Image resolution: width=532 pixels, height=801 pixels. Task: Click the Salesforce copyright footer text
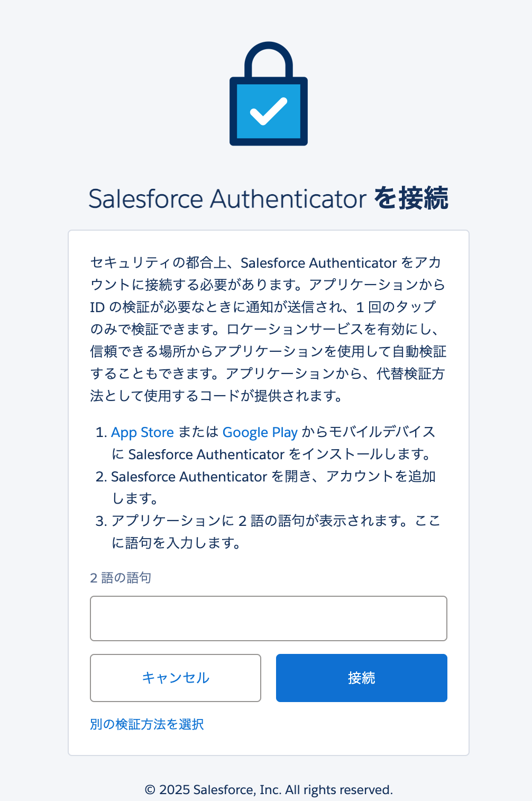coord(268,789)
